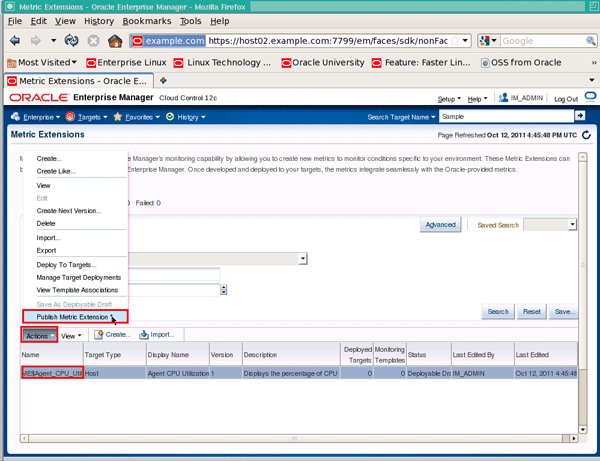Image resolution: width=600 pixels, height=461 pixels.
Task: Open the Firefox Bookmarks menu
Action: (x=147, y=21)
